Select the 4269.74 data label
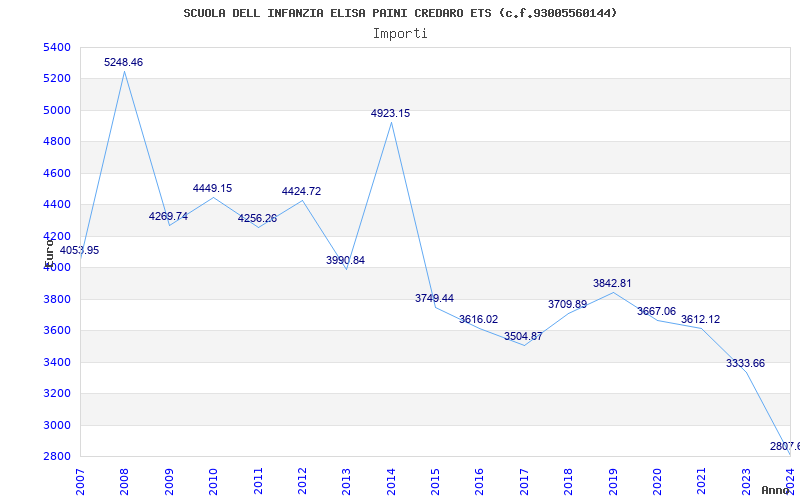 point(168,216)
